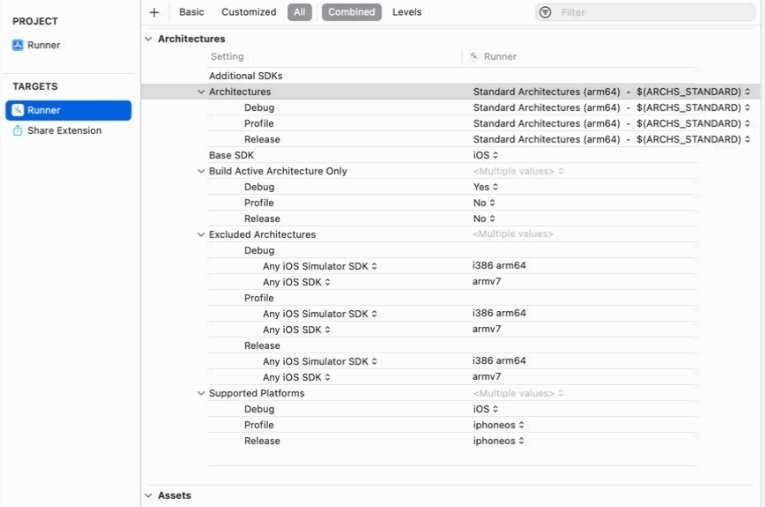The width and height of the screenshot is (765, 507).
Task: Open Profile Any iOS Simulator SDK condition popup
Action: tap(320, 314)
